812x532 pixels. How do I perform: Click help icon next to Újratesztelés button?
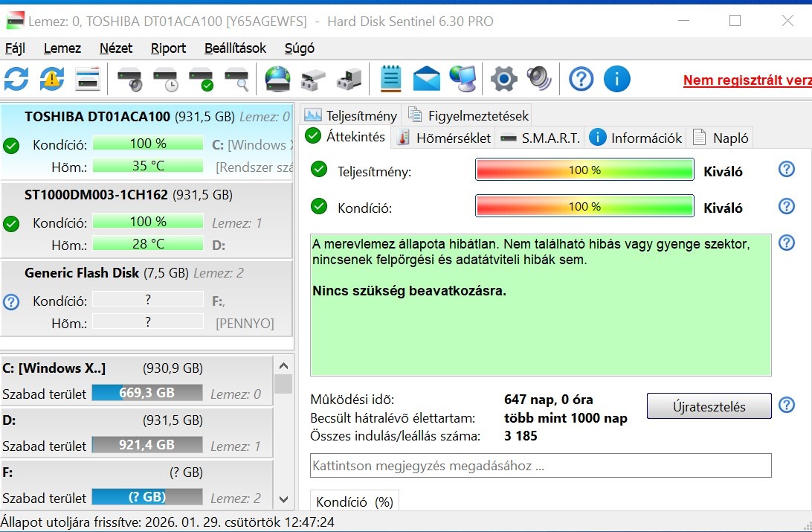pos(786,405)
